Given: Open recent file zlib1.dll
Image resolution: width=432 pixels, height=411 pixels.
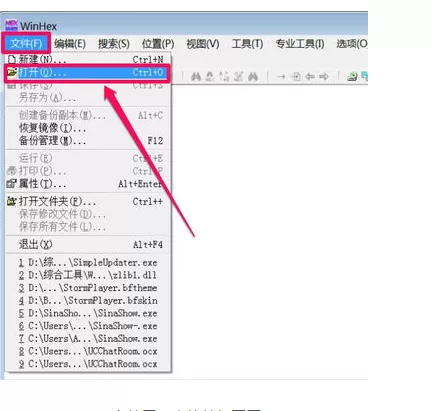Looking at the screenshot, I should pos(88,275).
